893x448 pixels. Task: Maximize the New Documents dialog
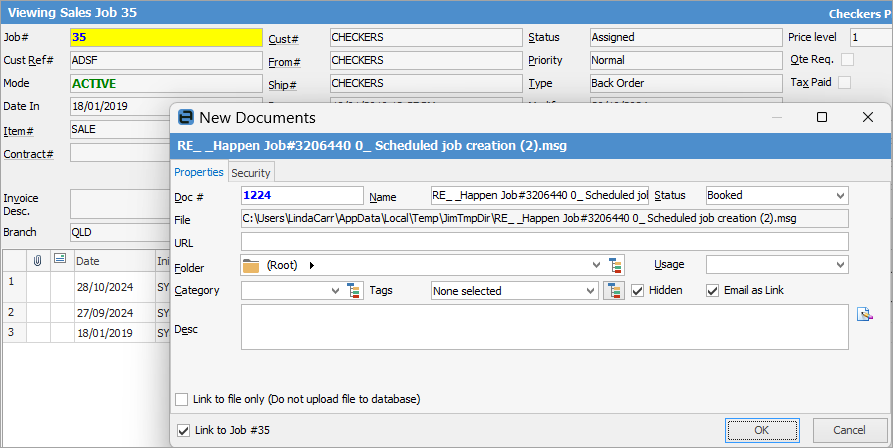point(822,117)
